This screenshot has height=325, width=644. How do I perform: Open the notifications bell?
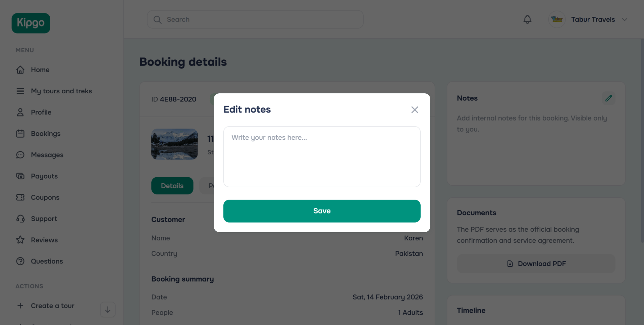[527, 19]
